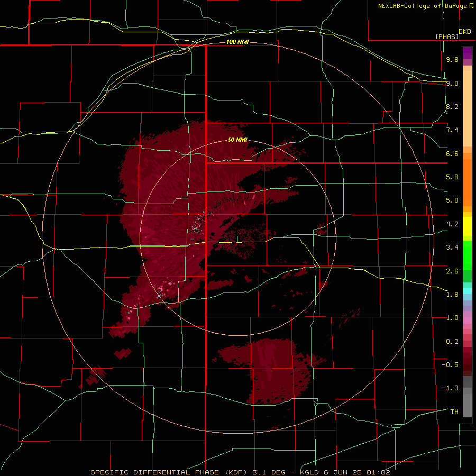This screenshot has width=476, height=476.
Task: Click the solid orange segment of the color bar
Action: pos(467,183)
